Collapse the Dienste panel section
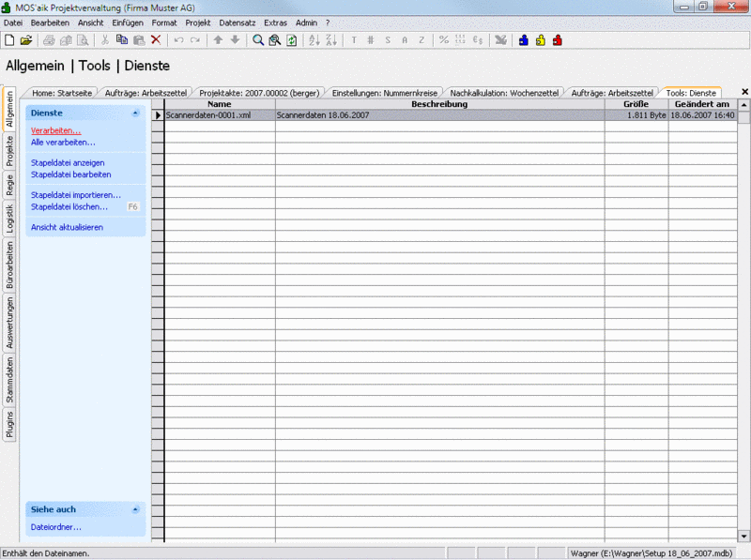This screenshot has height=560, width=751. coord(135,113)
